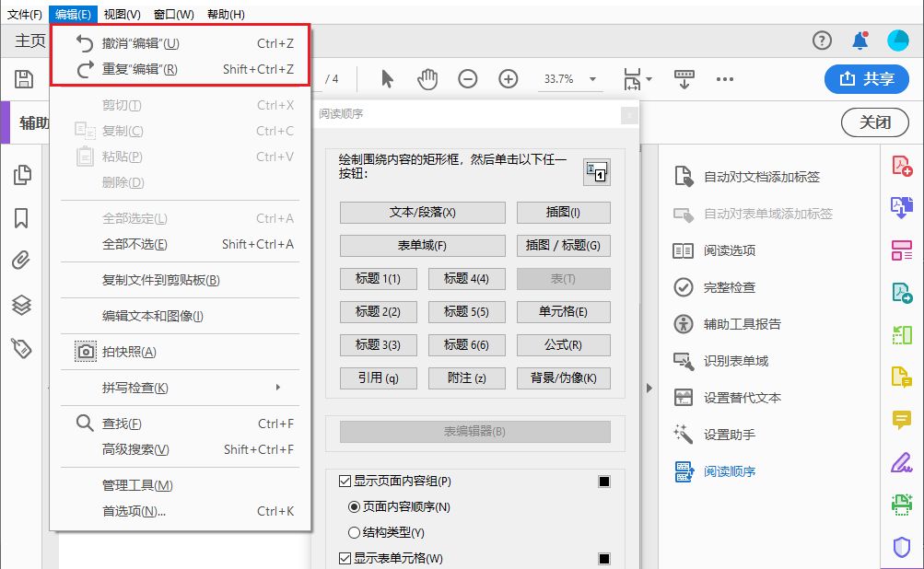Screen dimensions: 924x569
Task: Click the notification bell icon
Action: tap(859, 41)
